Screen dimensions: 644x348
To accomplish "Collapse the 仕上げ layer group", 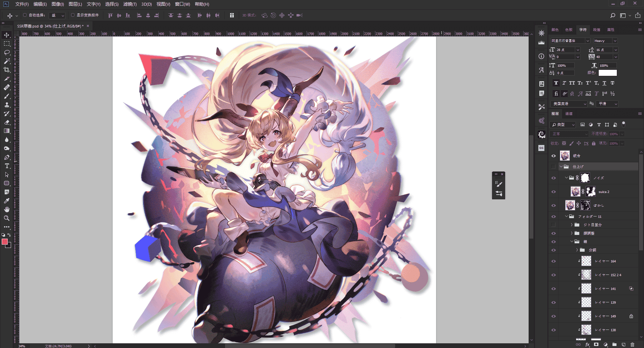I will [x=561, y=166].
